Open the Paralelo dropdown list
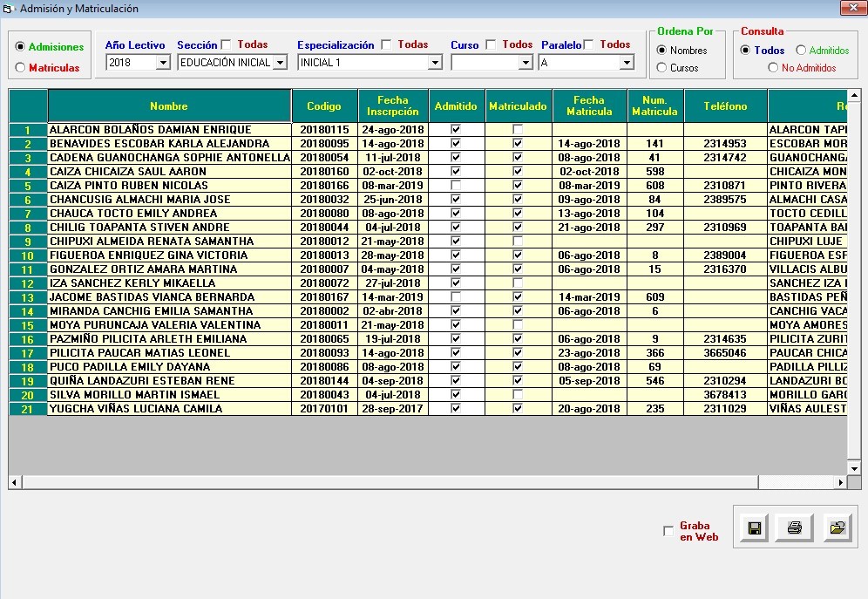Viewport: 868px width, 599px height. coord(626,63)
